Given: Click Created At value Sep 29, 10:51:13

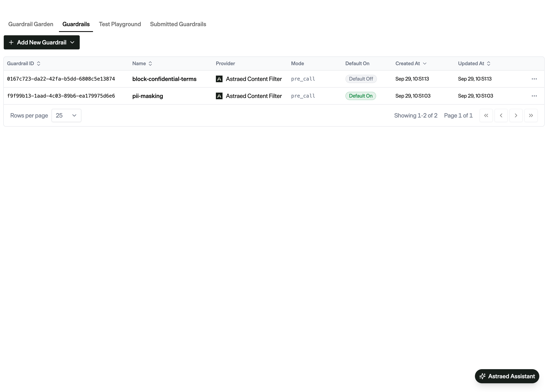Looking at the screenshot, I should tap(412, 79).
